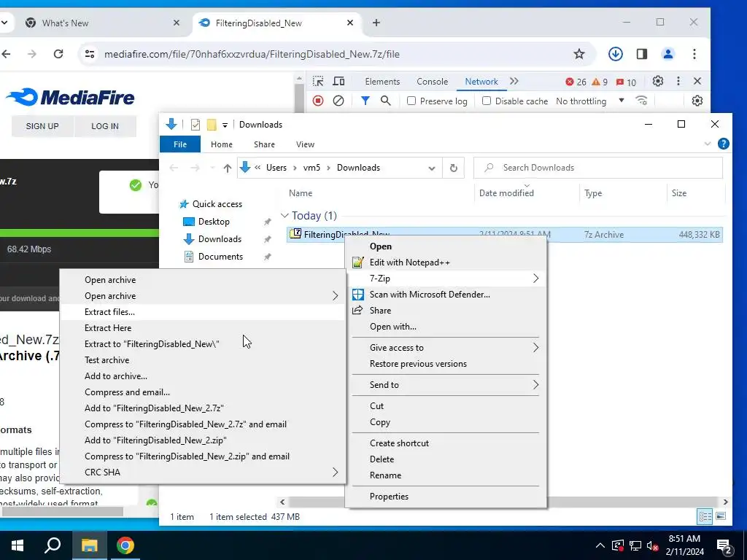Expand Explorer address history dropdown
The height and width of the screenshot is (560, 747).
click(x=432, y=168)
